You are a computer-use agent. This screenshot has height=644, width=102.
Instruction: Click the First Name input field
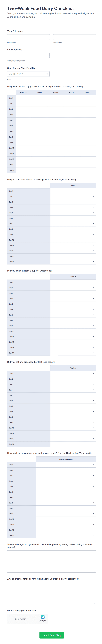[x=29, y=37]
